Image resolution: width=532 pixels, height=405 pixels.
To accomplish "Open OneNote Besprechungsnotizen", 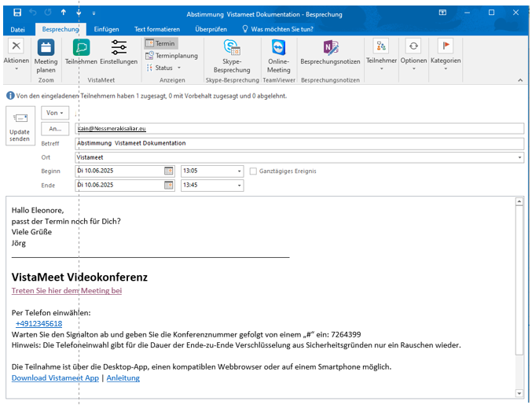I will [x=330, y=52].
